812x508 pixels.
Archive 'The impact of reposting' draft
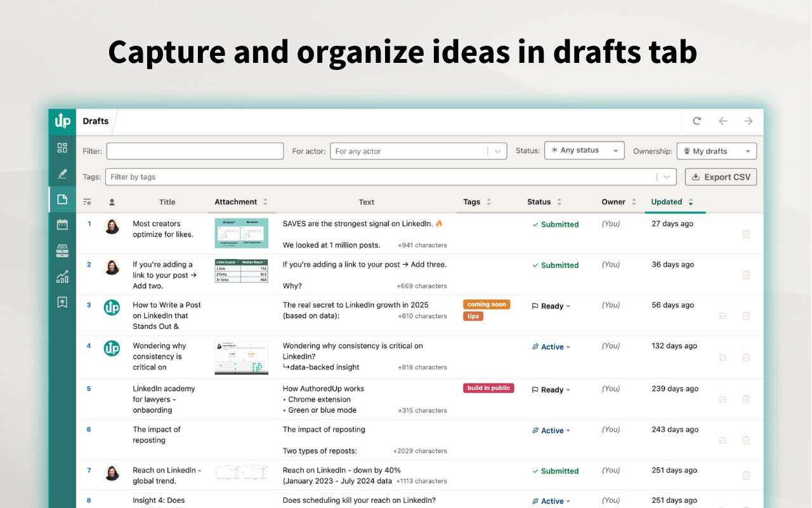coord(723,440)
